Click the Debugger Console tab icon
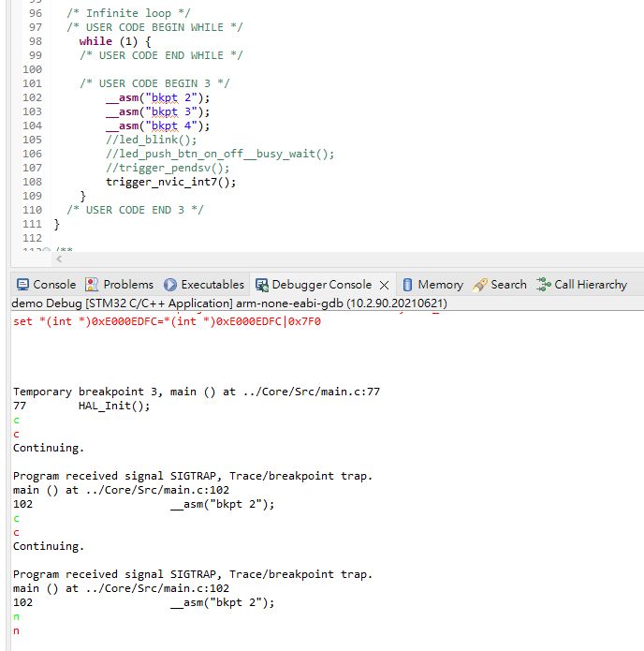This screenshot has width=644, height=651. tap(262, 285)
